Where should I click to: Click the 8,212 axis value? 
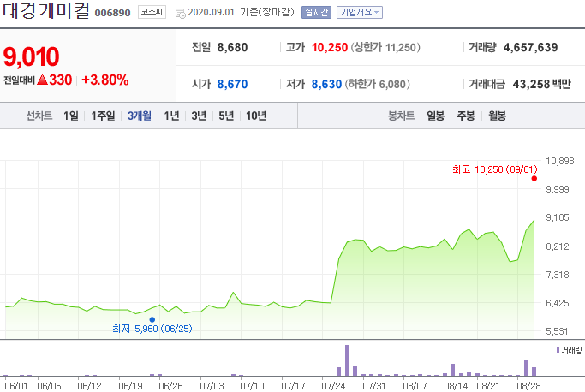point(558,246)
